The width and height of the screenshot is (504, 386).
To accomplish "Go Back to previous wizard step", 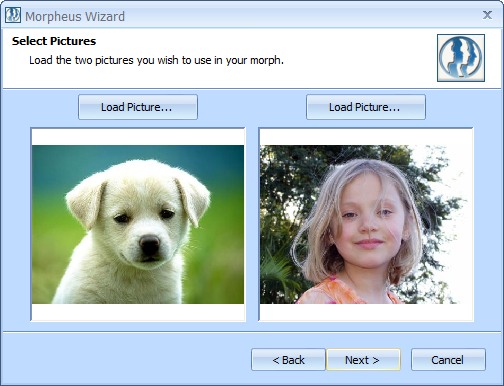I will (288, 360).
